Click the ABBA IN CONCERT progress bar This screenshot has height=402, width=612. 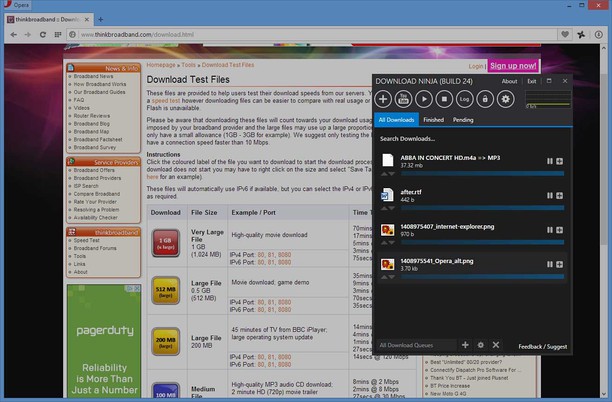(482, 173)
